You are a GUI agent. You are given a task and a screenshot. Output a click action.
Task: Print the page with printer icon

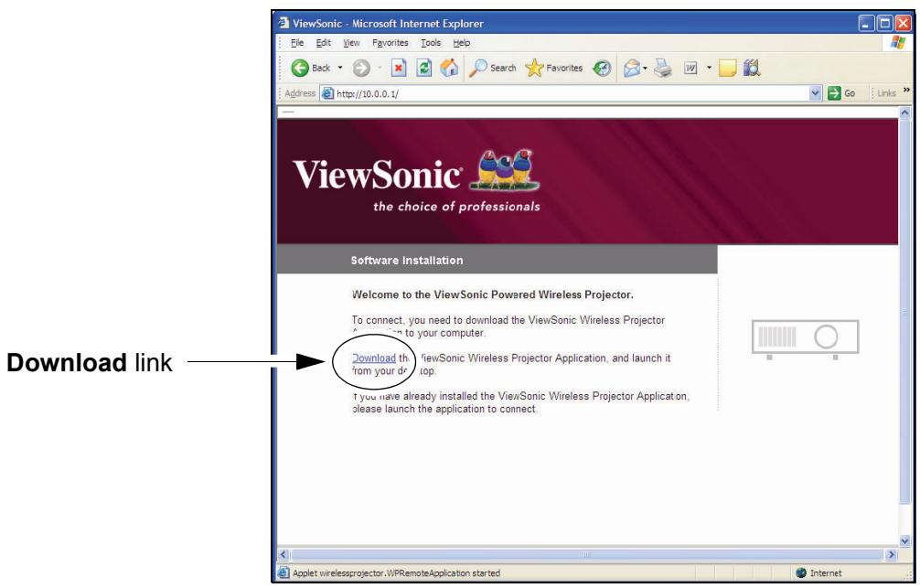click(x=663, y=68)
